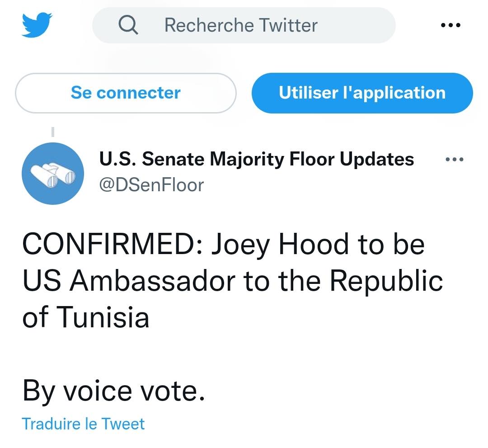This screenshot has width=488, height=448.
Task: Click Traduire le Tweet link
Action: [x=83, y=424]
